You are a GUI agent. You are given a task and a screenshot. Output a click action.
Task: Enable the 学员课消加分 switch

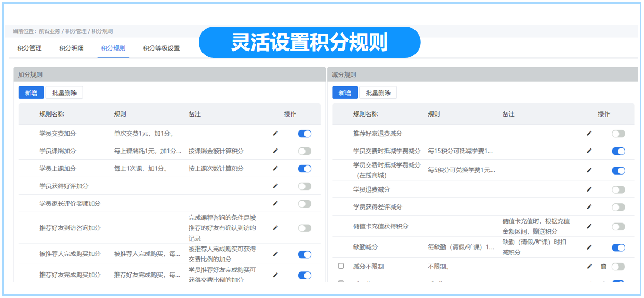coord(304,151)
